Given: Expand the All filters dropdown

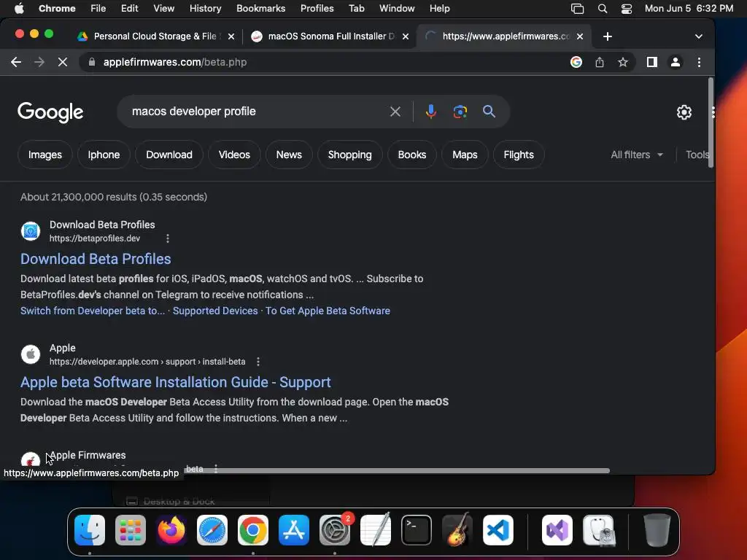Looking at the screenshot, I should click(x=636, y=155).
